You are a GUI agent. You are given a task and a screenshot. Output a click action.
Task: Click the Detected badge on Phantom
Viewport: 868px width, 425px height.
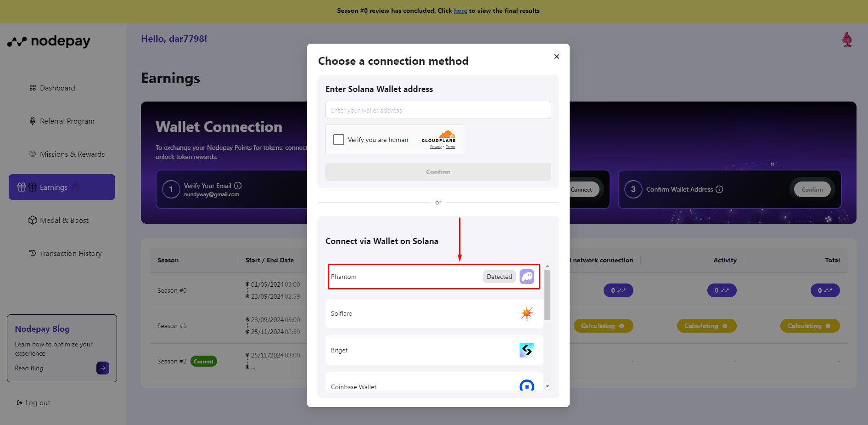pos(499,277)
